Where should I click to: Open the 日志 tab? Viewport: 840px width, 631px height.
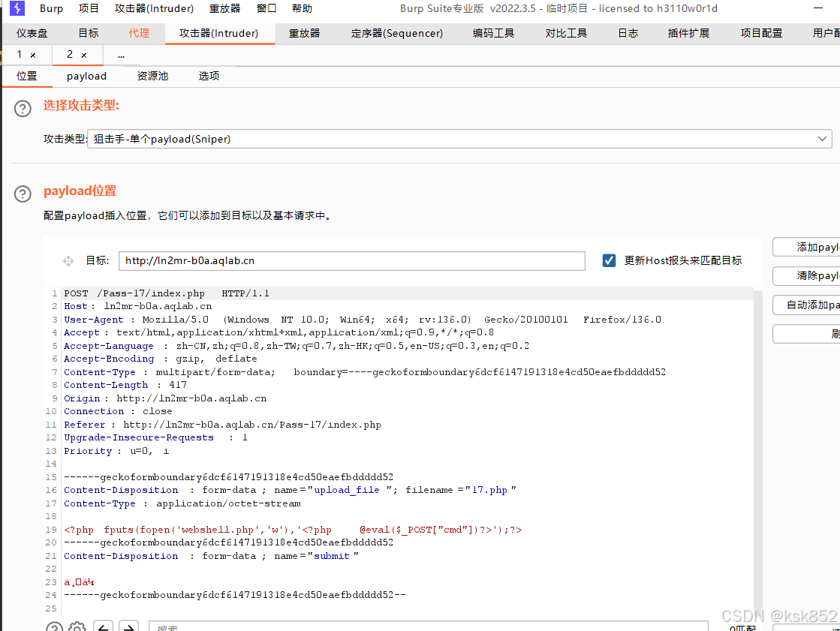628,33
